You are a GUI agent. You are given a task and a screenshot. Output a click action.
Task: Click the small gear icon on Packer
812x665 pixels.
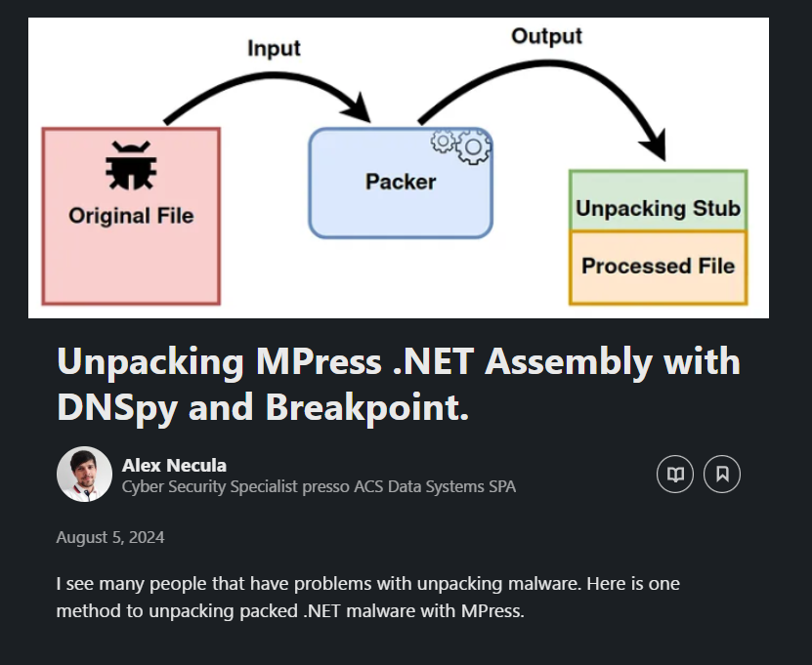click(x=443, y=141)
